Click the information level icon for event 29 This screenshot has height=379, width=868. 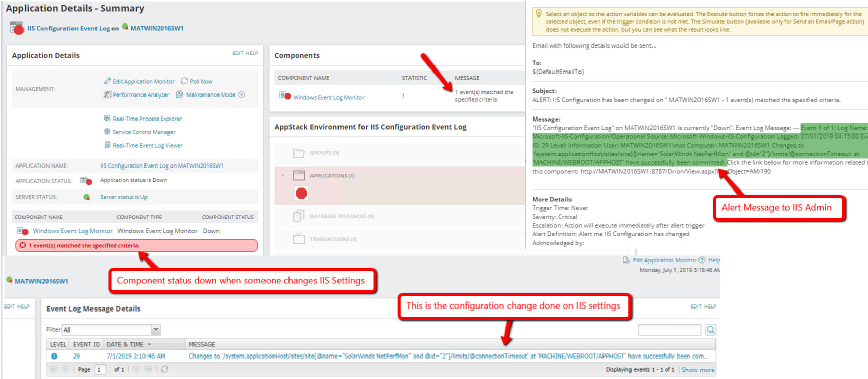pyautogui.click(x=54, y=357)
